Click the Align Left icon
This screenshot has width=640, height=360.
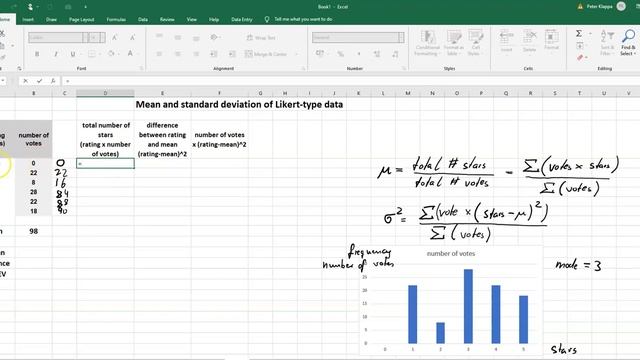click(160, 54)
